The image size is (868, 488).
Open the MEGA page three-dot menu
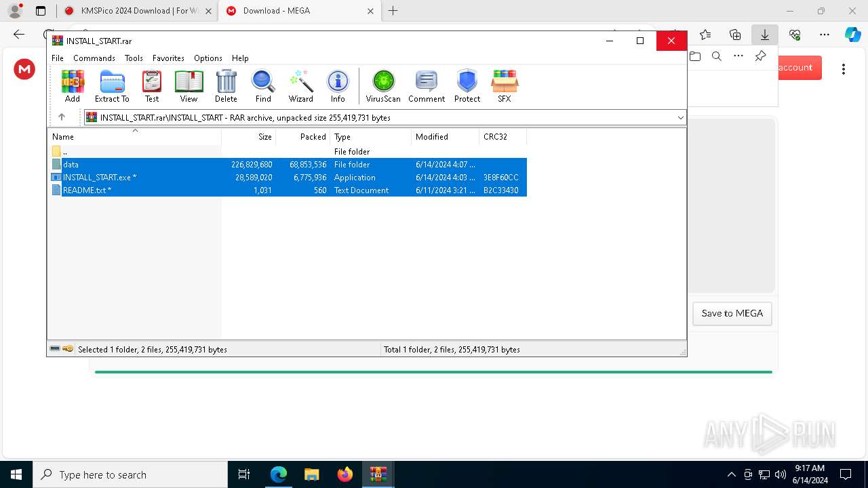point(844,68)
